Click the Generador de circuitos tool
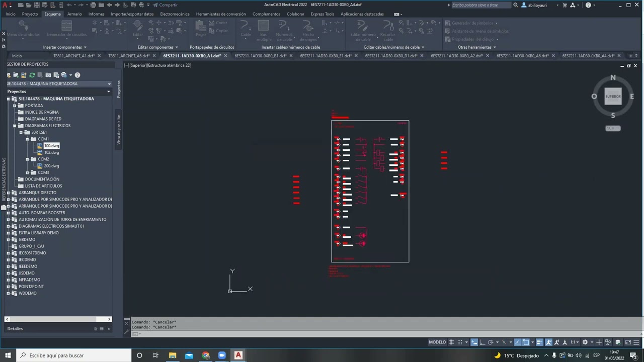644x362 pixels. pyautogui.click(x=66, y=29)
